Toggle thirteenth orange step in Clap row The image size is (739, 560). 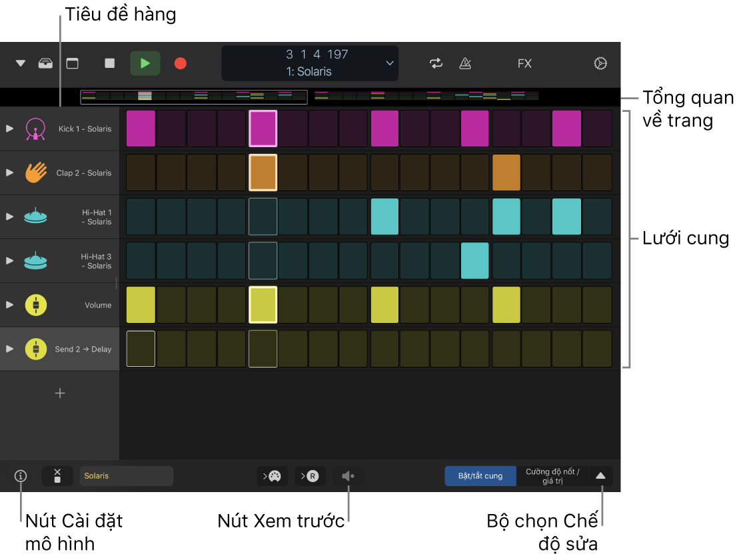point(506,172)
